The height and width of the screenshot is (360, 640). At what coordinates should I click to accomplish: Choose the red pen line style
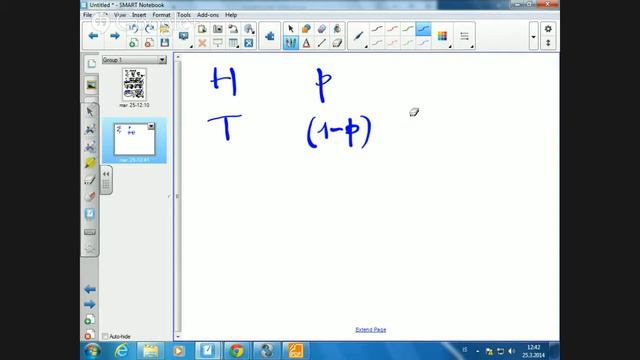tap(392, 29)
